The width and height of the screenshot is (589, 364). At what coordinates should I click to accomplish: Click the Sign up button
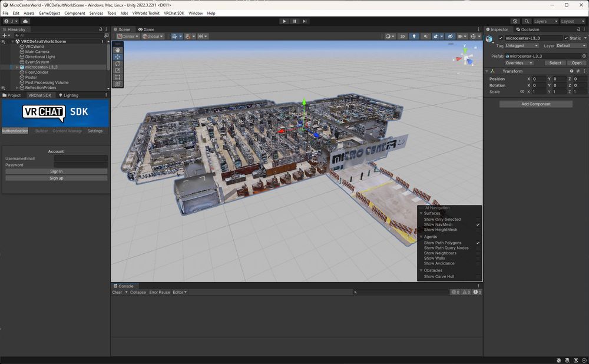point(57,178)
